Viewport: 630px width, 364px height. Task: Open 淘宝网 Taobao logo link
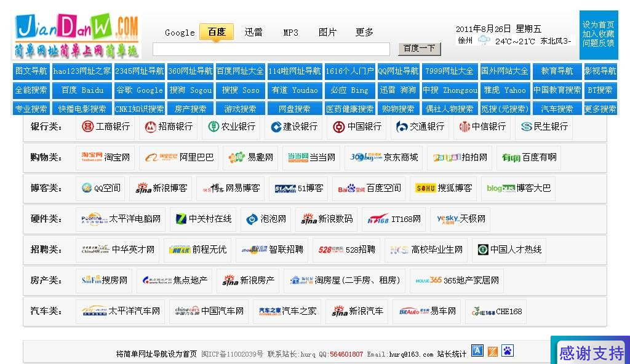click(92, 157)
